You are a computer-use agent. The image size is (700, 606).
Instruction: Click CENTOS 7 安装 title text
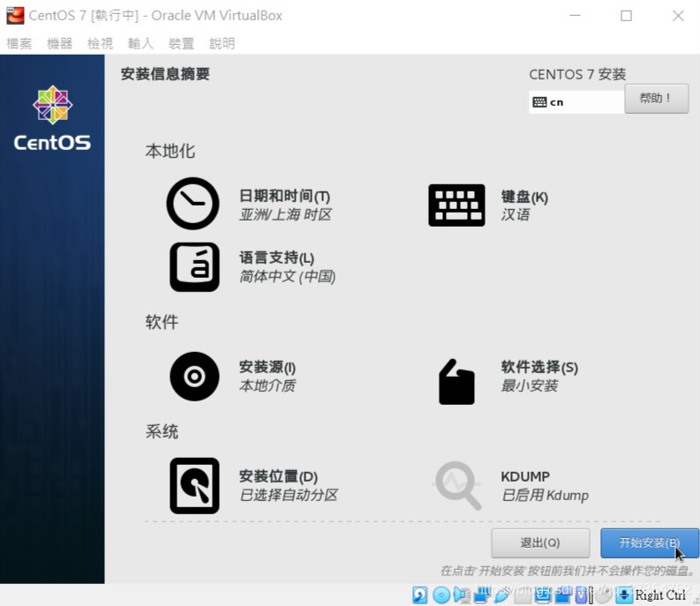point(577,74)
